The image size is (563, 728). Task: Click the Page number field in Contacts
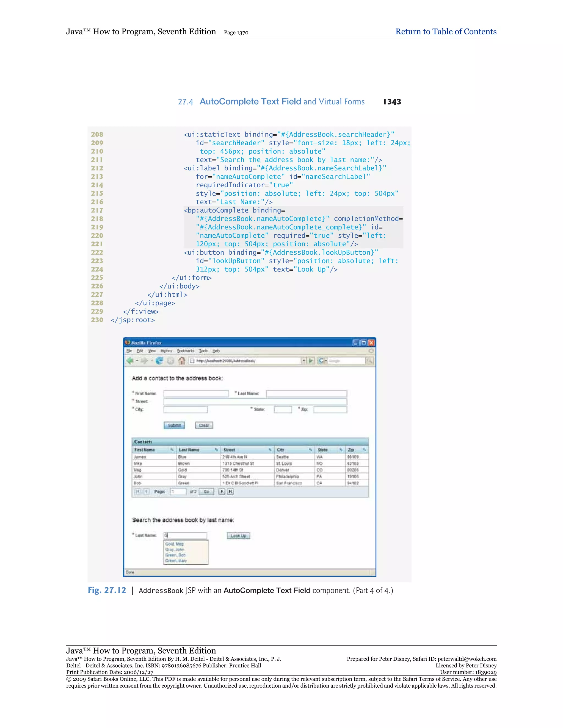178,492
